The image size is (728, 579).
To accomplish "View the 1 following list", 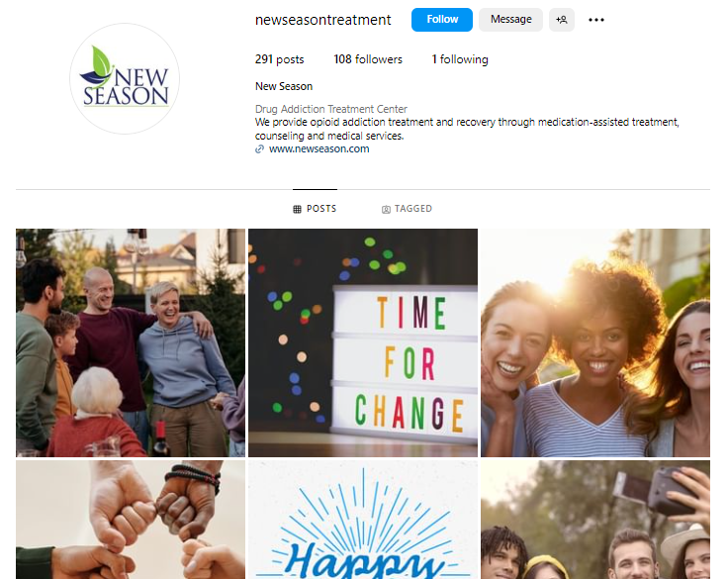I will [460, 59].
